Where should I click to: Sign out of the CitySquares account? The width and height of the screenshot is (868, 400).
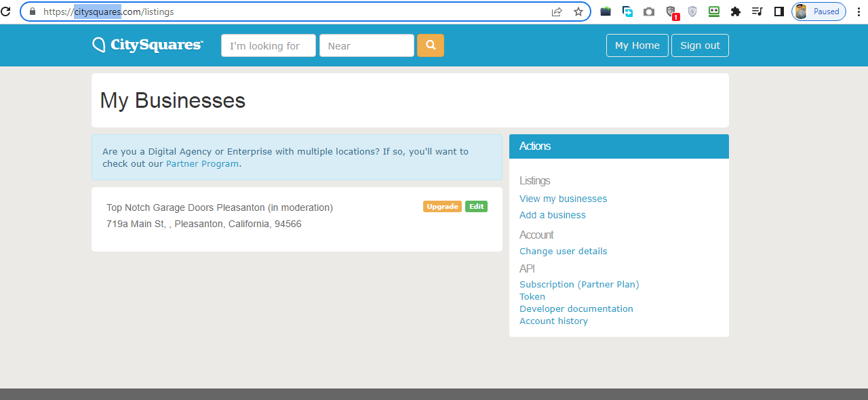(x=701, y=45)
